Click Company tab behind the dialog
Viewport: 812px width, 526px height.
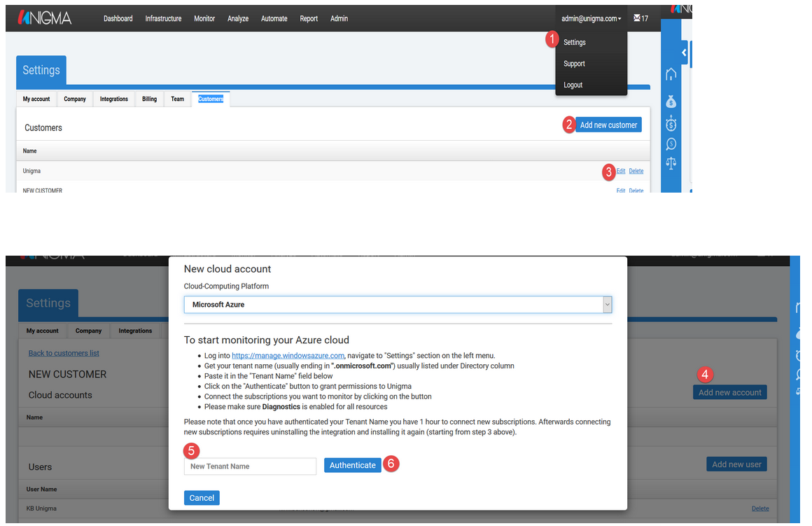(89, 331)
